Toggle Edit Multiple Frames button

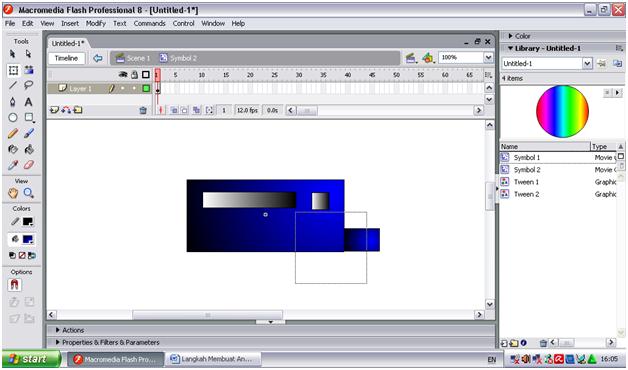click(x=197, y=110)
